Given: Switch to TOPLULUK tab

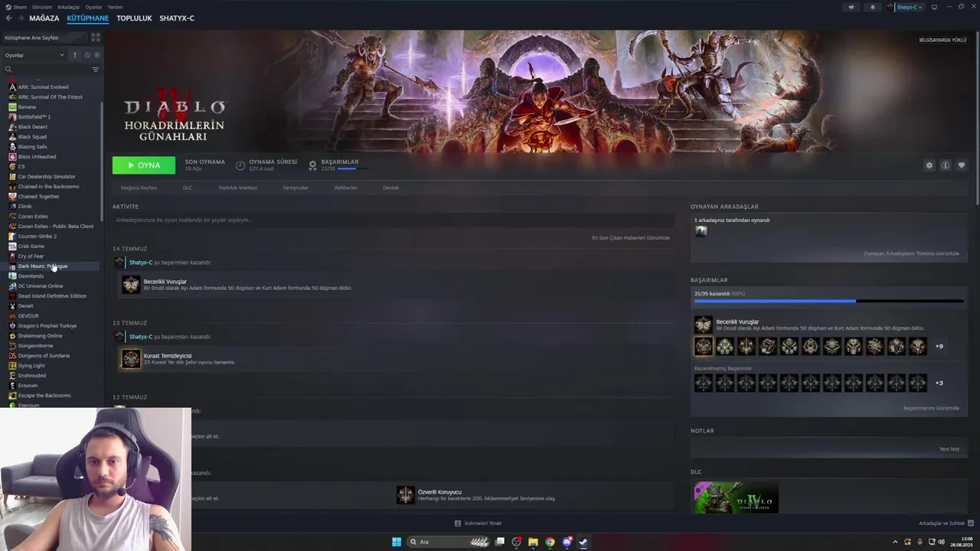Looking at the screenshot, I should [x=134, y=18].
